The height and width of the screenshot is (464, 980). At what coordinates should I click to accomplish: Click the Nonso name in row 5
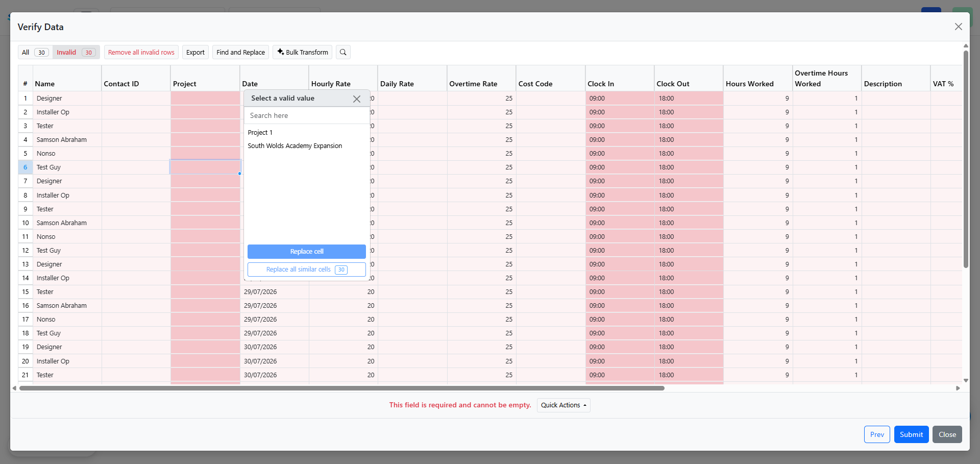(x=46, y=154)
